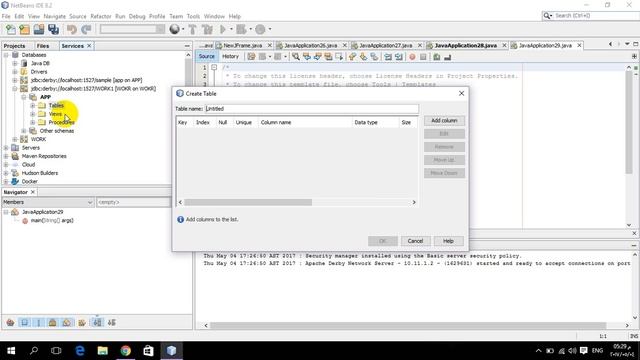Click NetBeans cube icon in the taskbar
Screen dimensions: 640x360
coord(171,351)
